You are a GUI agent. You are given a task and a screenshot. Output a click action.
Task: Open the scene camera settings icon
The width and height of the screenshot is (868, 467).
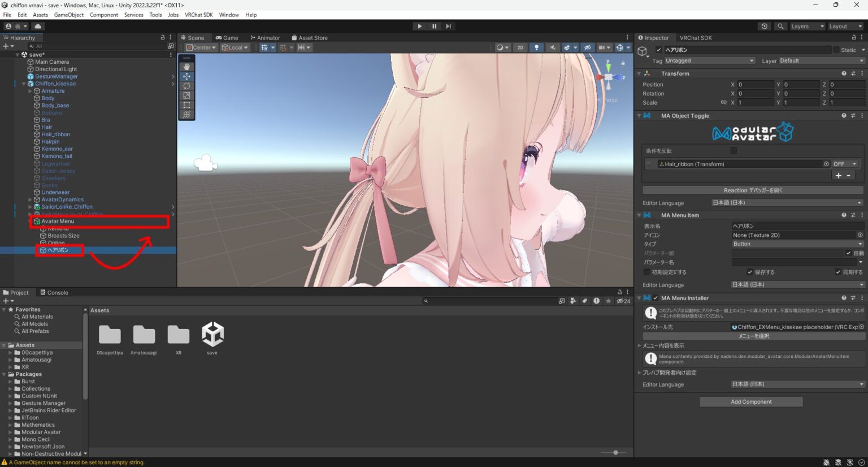point(604,47)
